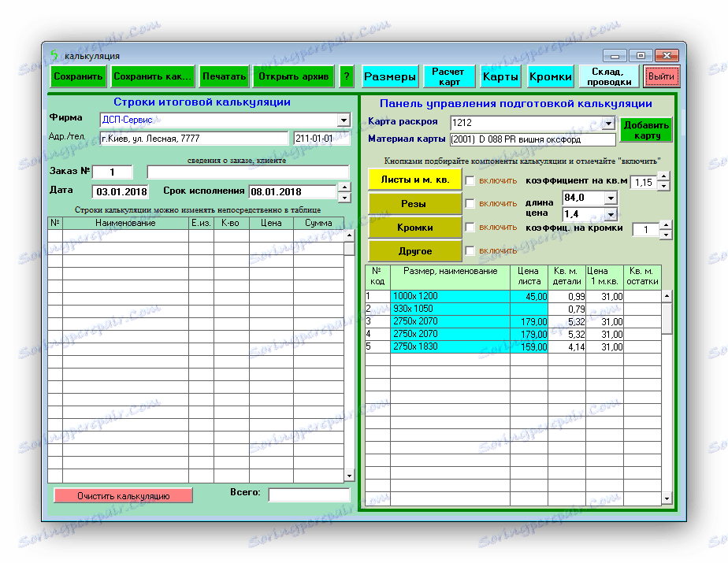Click down arrow of right sheets table scrollbar
Screen dimensions: 728x563
[667, 499]
